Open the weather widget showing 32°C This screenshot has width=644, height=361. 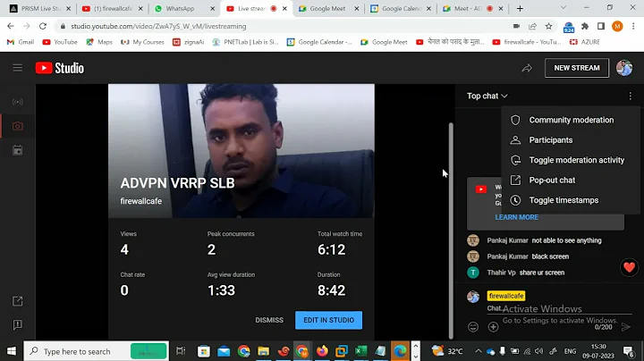tap(448, 351)
